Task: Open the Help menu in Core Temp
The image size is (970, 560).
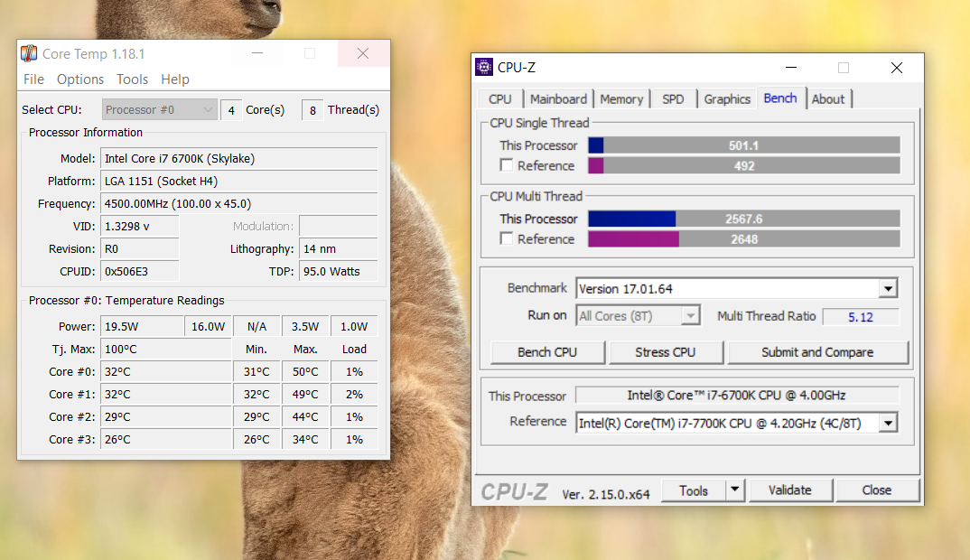Action: 175,79
